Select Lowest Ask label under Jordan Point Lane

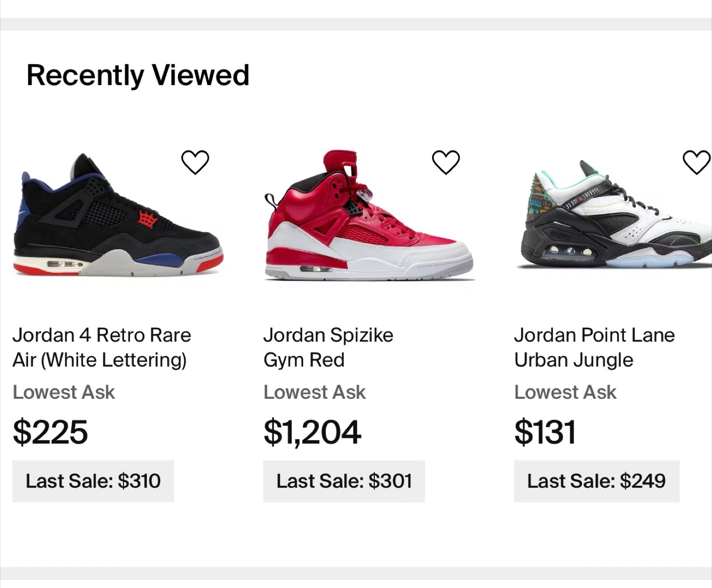click(565, 392)
